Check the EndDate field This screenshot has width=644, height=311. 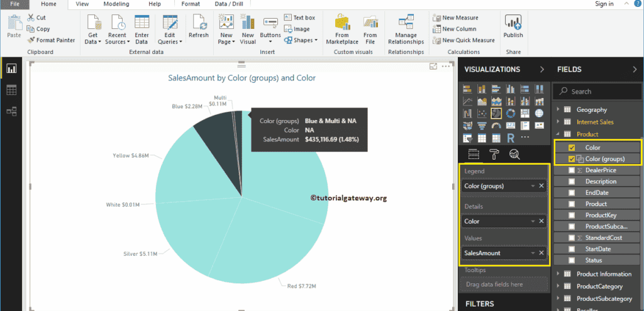(571, 193)
